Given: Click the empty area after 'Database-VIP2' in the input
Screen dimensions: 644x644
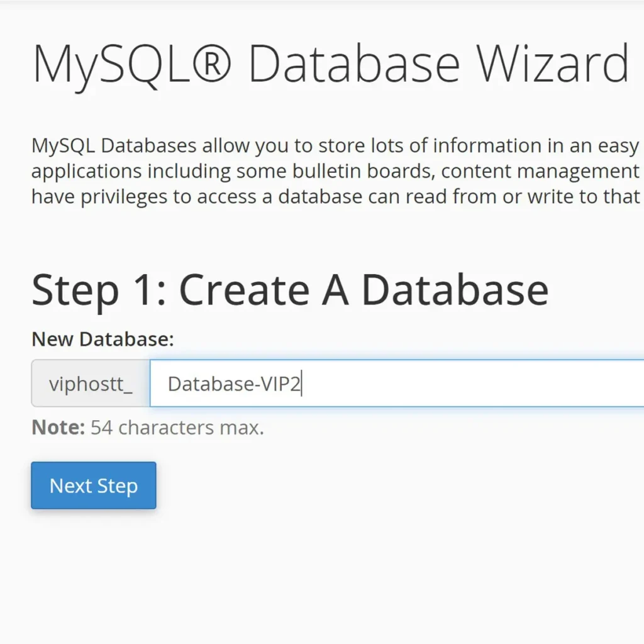Looking at the screenshot, I should point(472,383).
